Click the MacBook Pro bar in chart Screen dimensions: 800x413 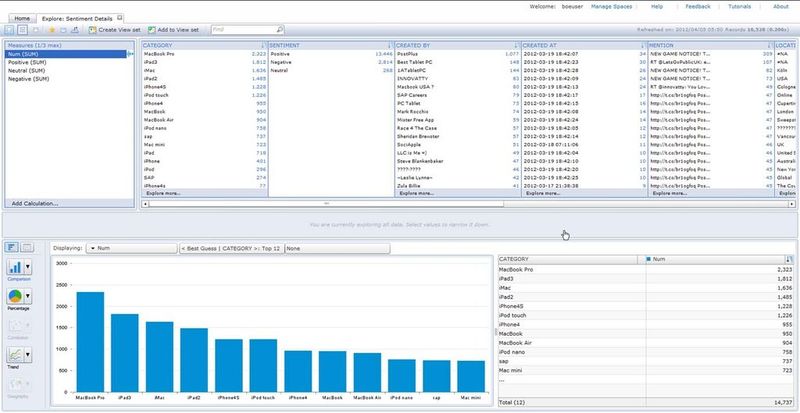pyautogui.click(x=90, y=342)
